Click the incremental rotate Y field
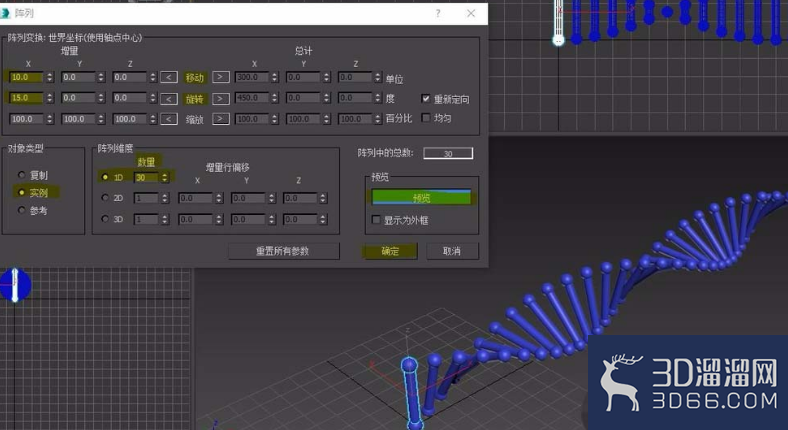This screenshot has height=430, width=788. pyautogui.click(x=78, y=98)
